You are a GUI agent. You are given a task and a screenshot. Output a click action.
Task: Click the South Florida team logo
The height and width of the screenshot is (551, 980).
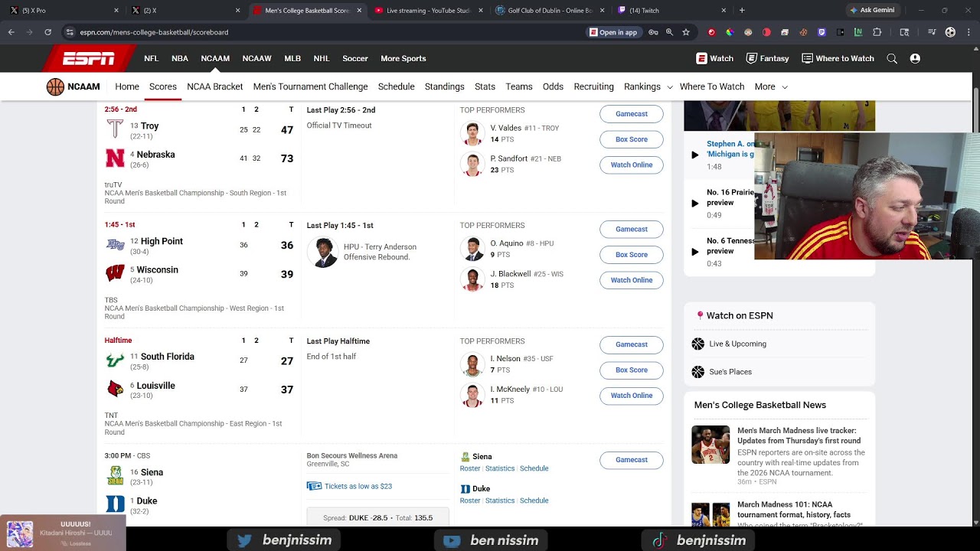click(115, 360)
